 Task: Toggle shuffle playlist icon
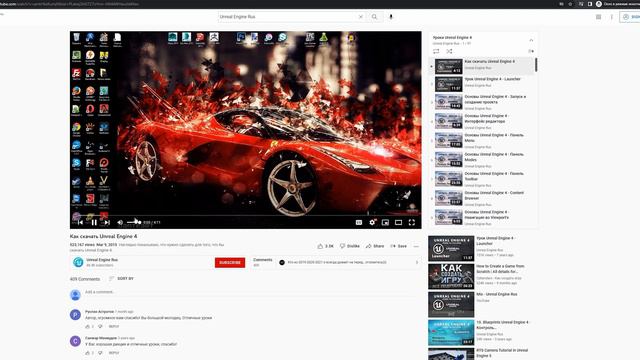pyautogui.click(x=449, y=51)
